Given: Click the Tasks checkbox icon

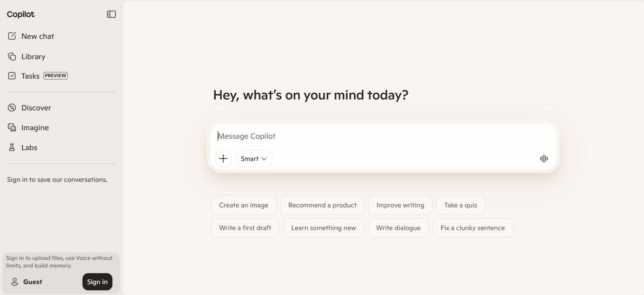Looking at the screenshot, I should click(x=12, y=76).
